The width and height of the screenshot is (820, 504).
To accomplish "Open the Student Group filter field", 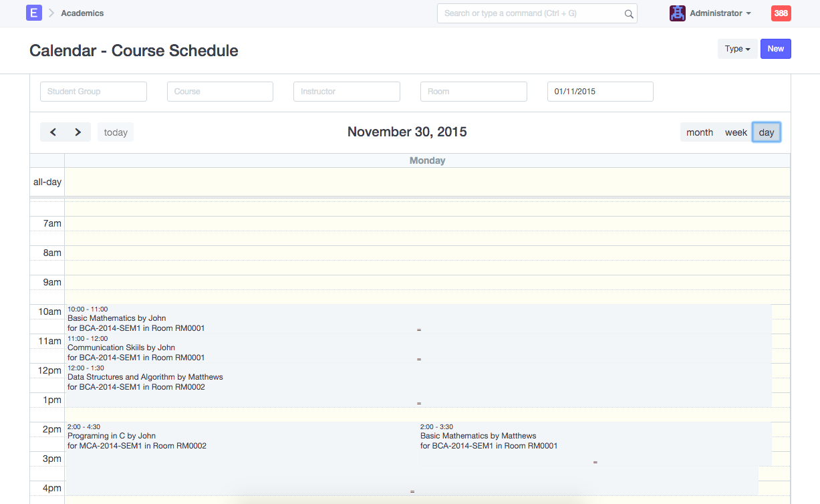I will pos(94,92).
